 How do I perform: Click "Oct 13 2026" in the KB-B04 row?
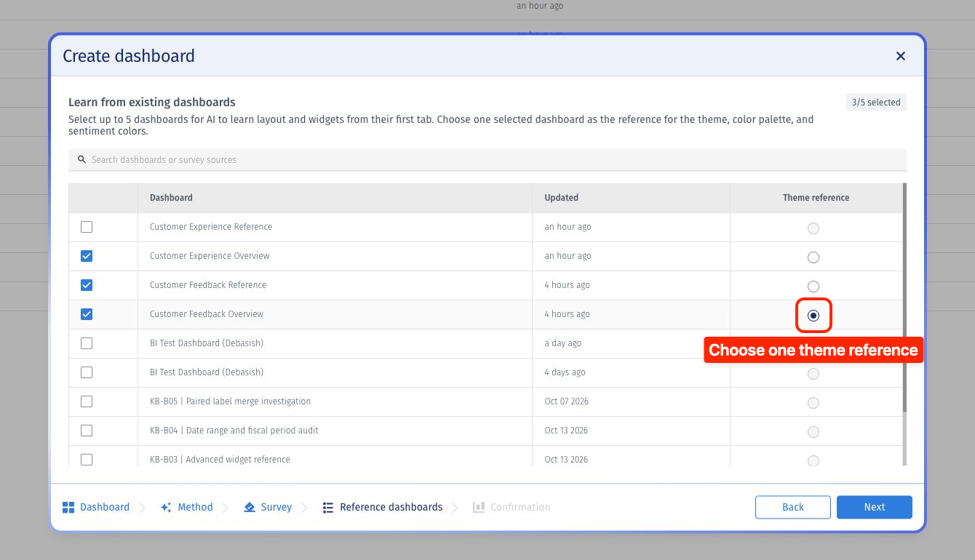pos(566,431)
